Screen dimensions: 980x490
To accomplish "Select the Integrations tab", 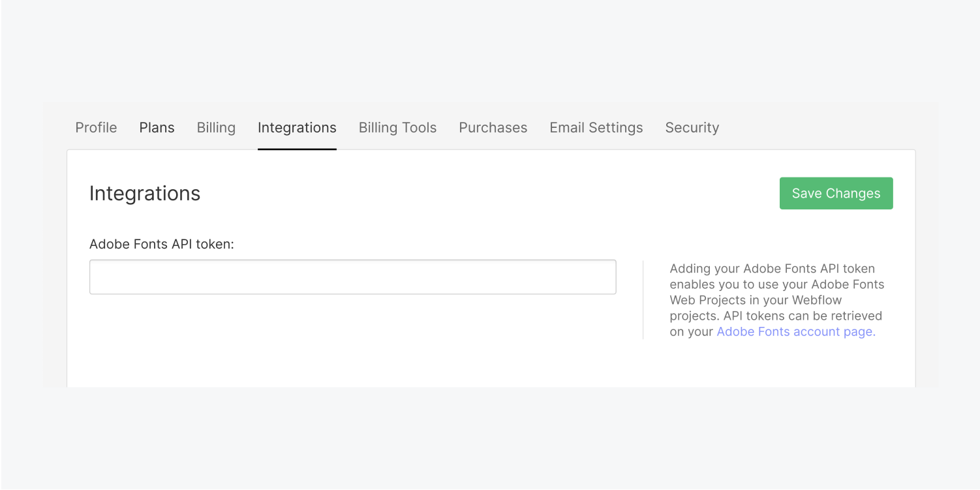I will 297,128.
